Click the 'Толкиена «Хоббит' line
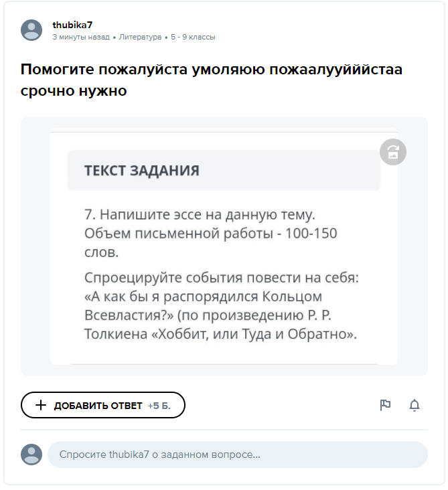The width and height of the screenshot is (448, 490). pos(220,333)
